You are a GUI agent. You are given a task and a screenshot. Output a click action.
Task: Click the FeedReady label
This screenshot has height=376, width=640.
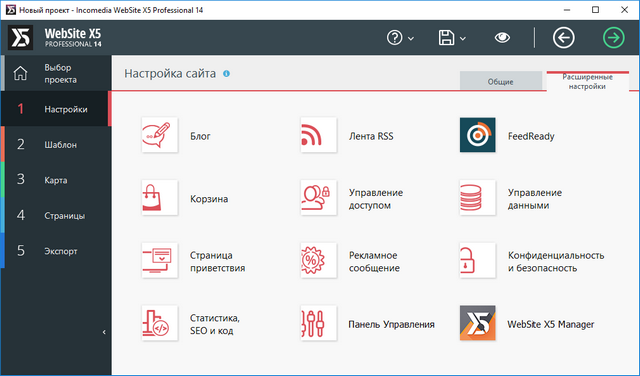[x=531, y=136]
